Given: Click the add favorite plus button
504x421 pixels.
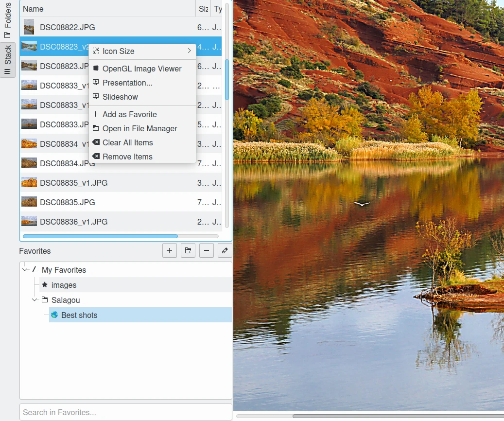Looking at the screenshot, I should pos(169,251).
